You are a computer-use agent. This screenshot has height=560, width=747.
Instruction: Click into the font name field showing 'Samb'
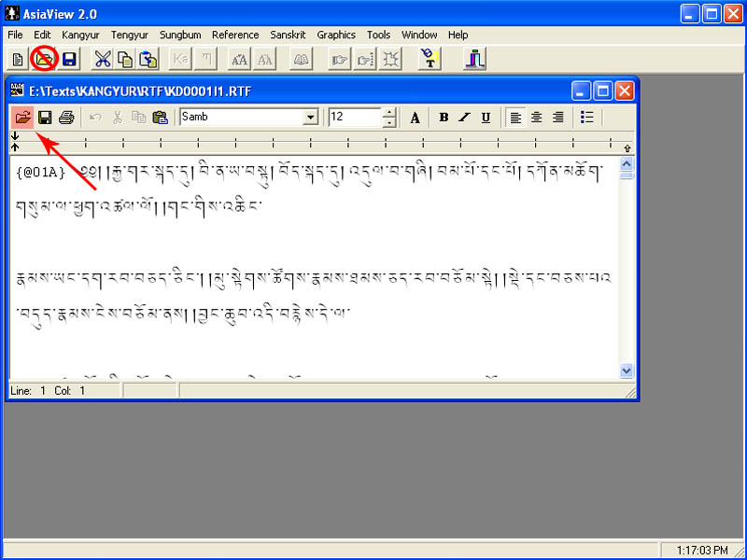click(x=242, y=118)
